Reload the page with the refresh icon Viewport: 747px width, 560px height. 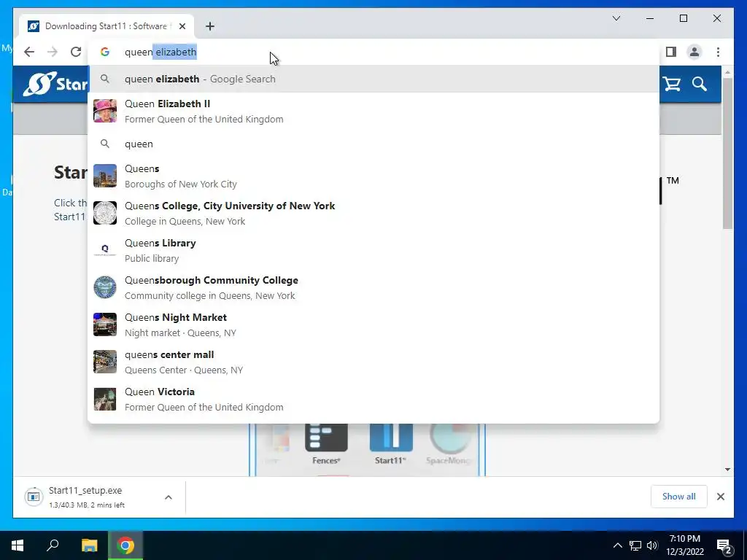click(76, 52)
